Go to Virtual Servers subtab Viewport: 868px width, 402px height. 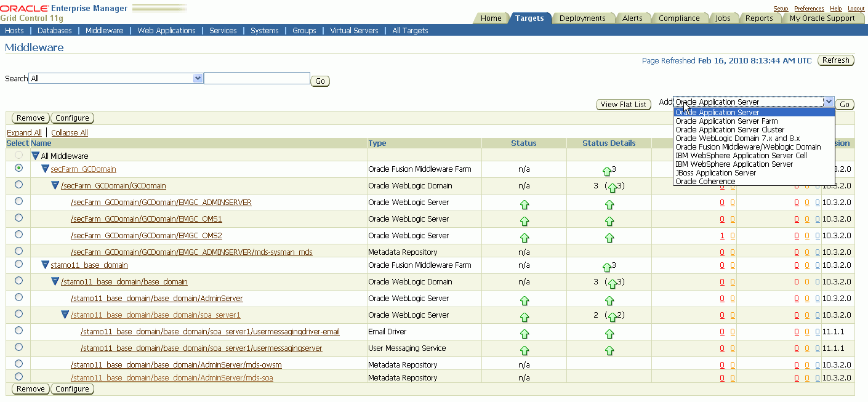(354, 30)
